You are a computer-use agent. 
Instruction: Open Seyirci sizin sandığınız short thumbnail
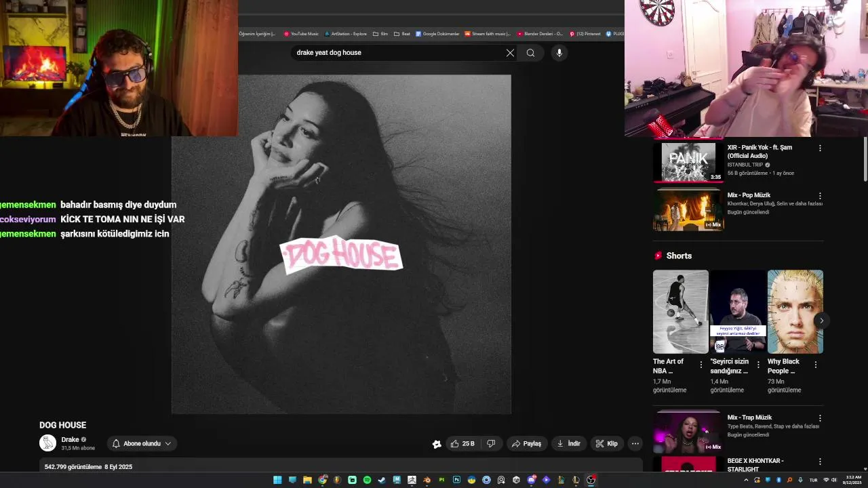(738, 312)
